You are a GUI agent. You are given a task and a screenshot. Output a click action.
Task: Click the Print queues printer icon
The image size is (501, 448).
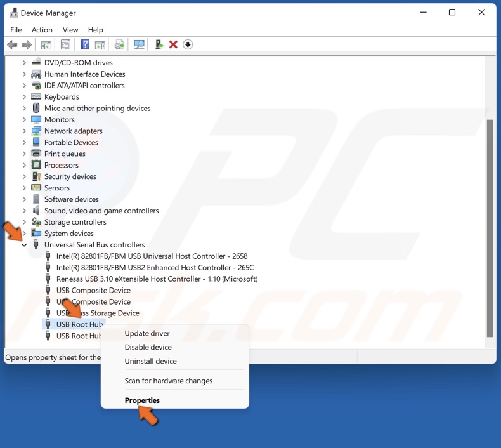[x=36, y=154]
